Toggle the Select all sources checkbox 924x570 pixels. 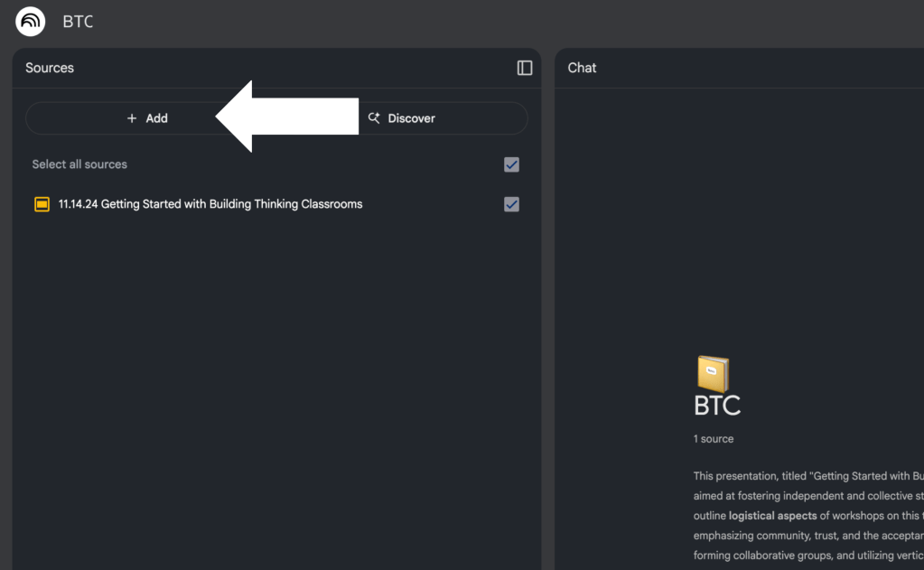pos(511,164)
